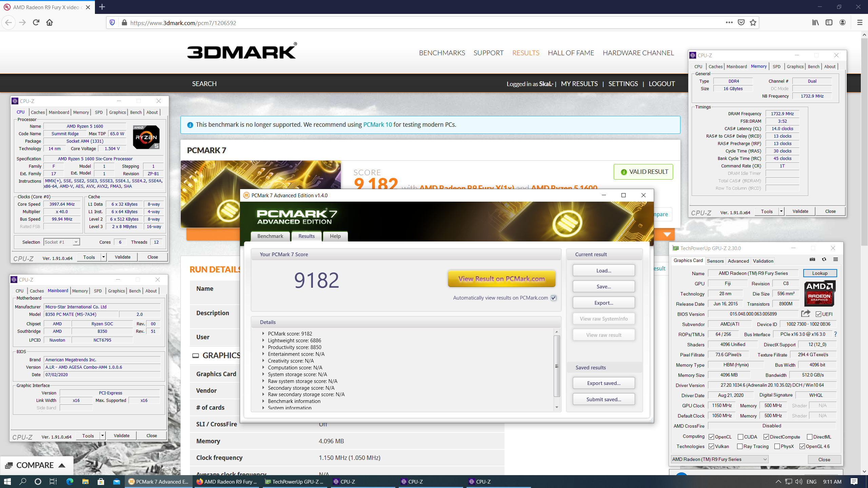Click the 3DMark logo
This screenshot has height=488, width=868.
click(242, 51)
